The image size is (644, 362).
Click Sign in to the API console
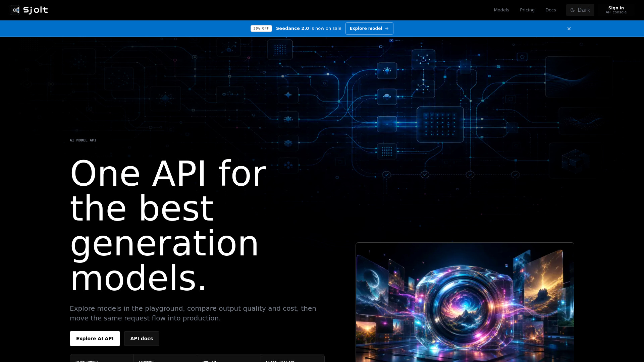tap(616, 10)
